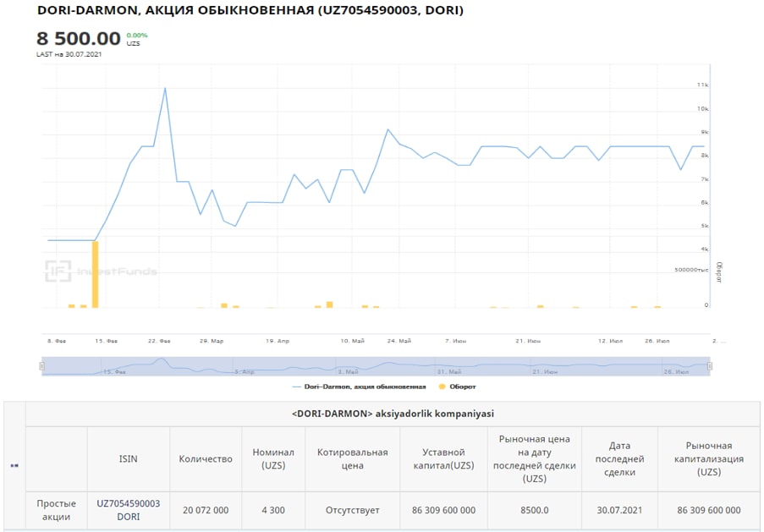This screenshot has width=764, height=532.
Task: Click the 4k y-axis label
Action: 705,249
